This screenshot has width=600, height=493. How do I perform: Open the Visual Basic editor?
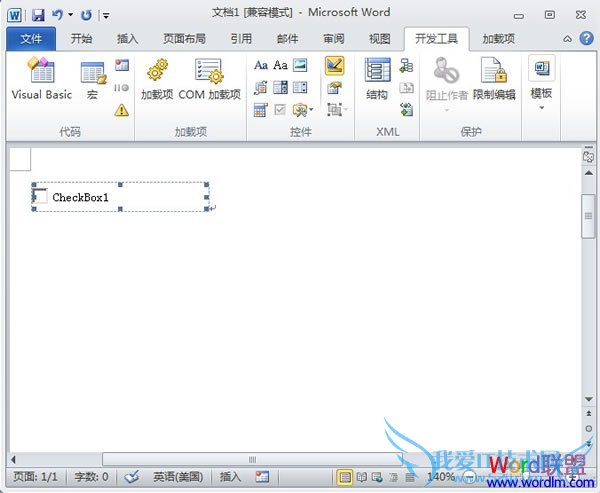pos(41,78)
